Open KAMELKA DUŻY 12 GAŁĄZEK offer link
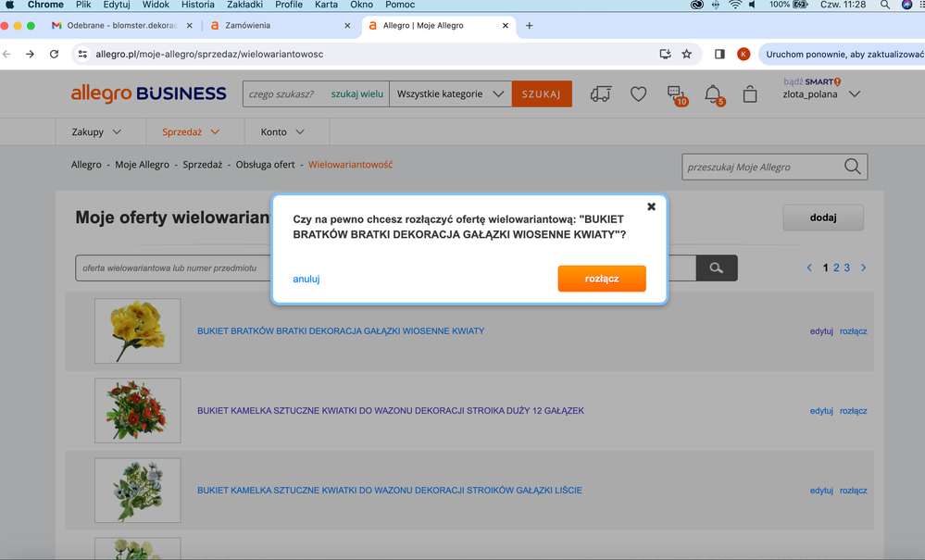This screenshot has height=560, width=925. pos(391,411)
